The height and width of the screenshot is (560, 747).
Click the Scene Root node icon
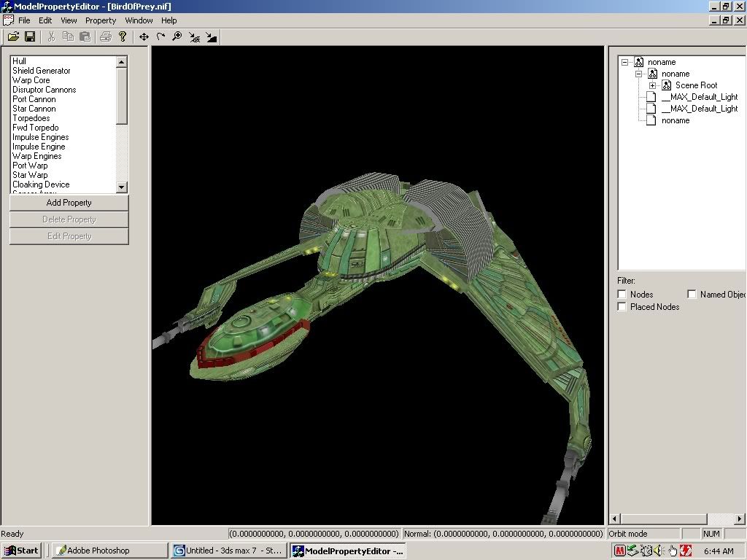(x=667, y=85)
